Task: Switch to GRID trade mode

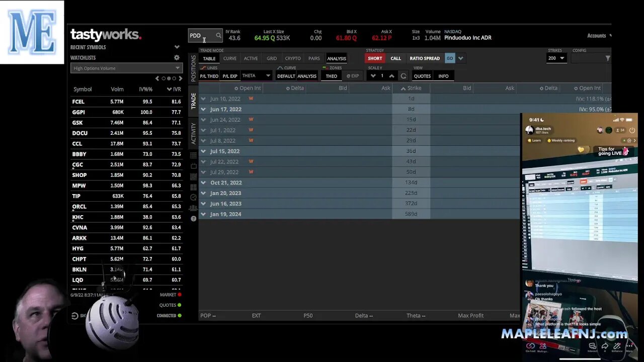Action: pos(272,58)
